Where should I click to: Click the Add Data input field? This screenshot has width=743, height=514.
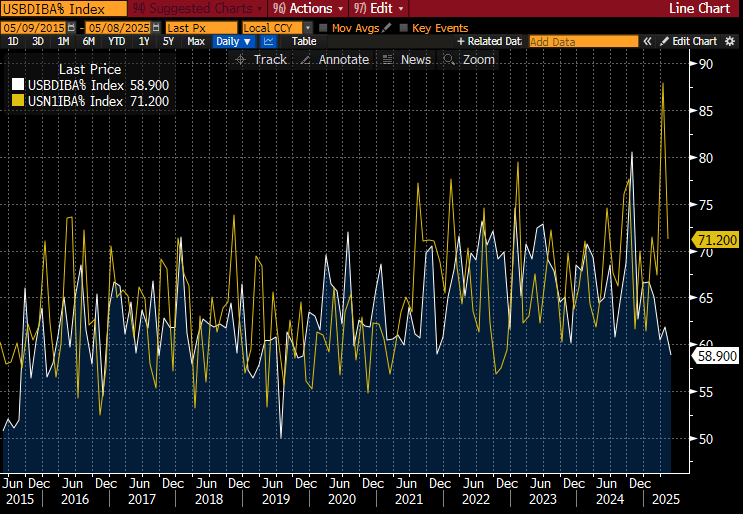click(x=582, y=41)
